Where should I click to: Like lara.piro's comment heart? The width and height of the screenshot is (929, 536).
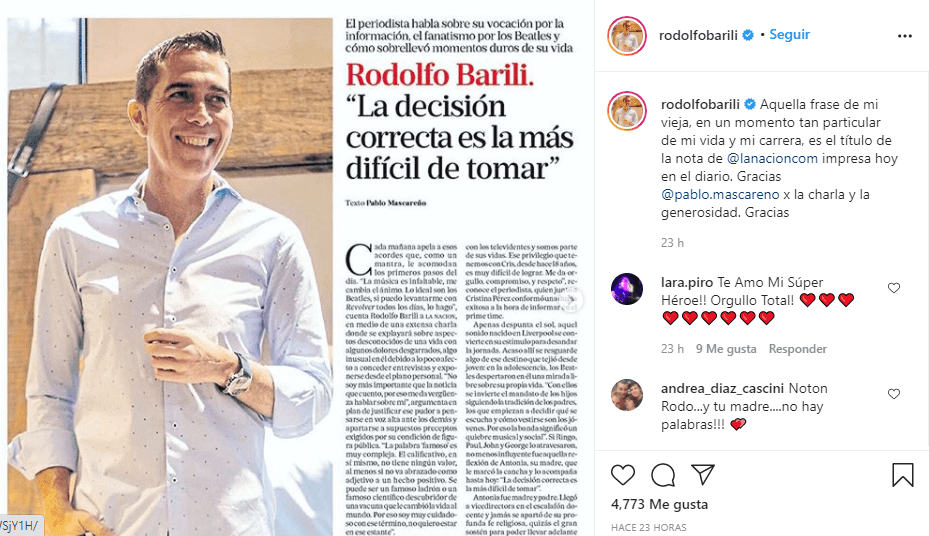[894, 288]
